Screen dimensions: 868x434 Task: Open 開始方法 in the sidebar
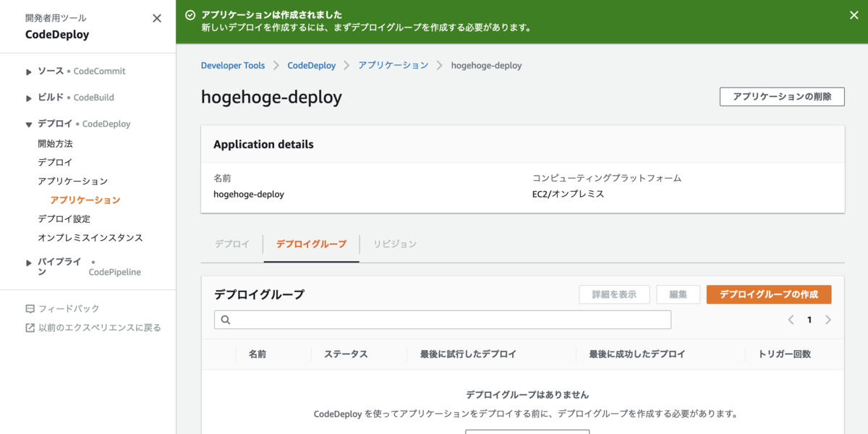55,144
